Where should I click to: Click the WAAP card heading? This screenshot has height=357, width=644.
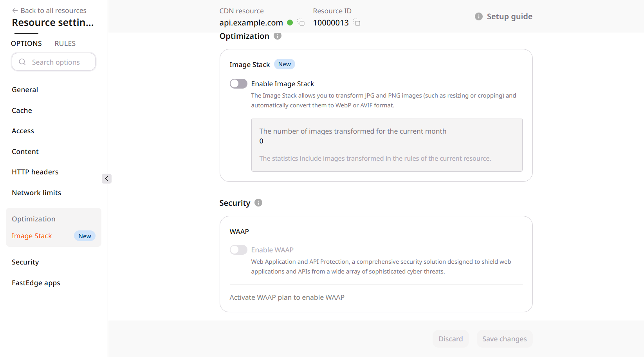239,232
